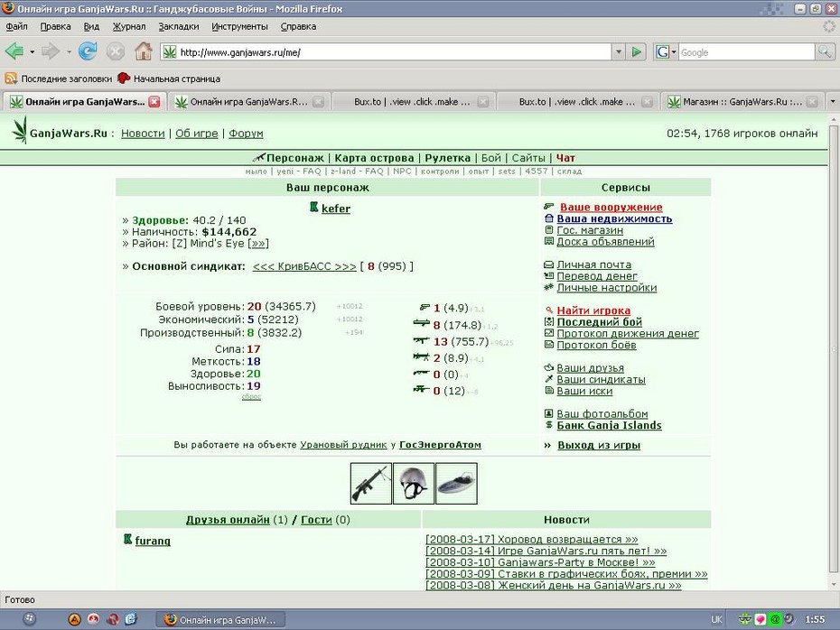
Task: Open the <<< КривБАСС >>> syndicate link
Action: (304, 266)
